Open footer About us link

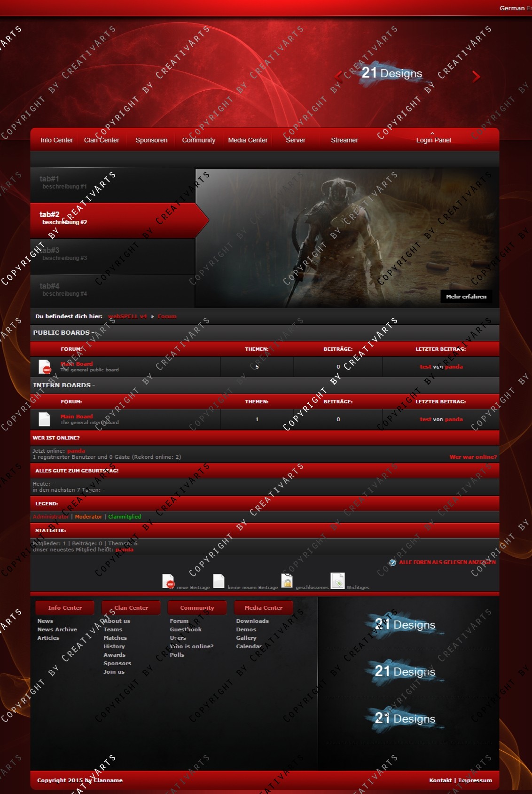coord(117,621)
